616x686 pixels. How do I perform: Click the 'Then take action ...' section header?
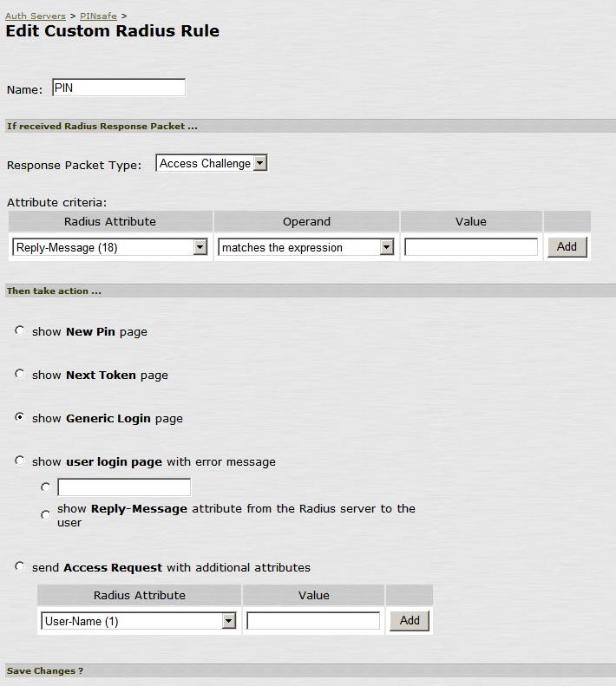coord(311,291)
